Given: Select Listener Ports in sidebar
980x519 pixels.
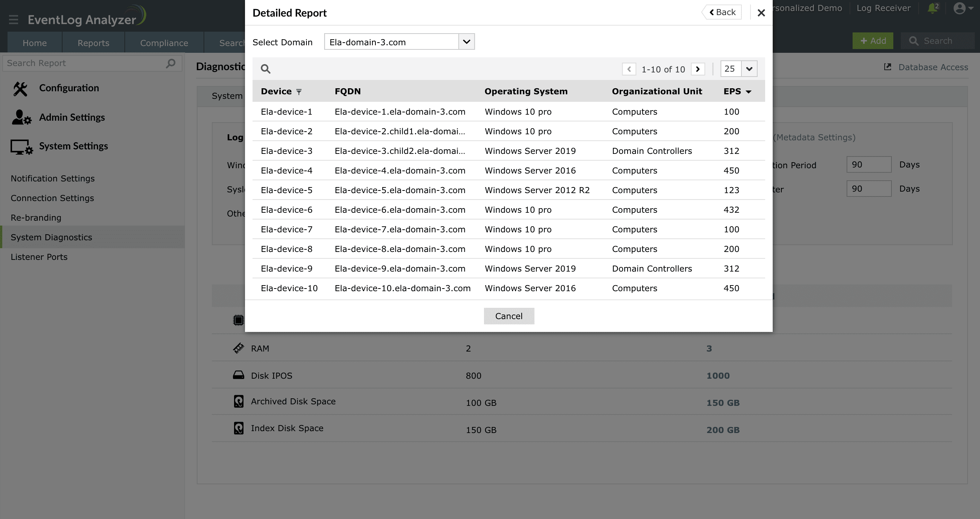Looking at the screenshot, I should point(39,257).
